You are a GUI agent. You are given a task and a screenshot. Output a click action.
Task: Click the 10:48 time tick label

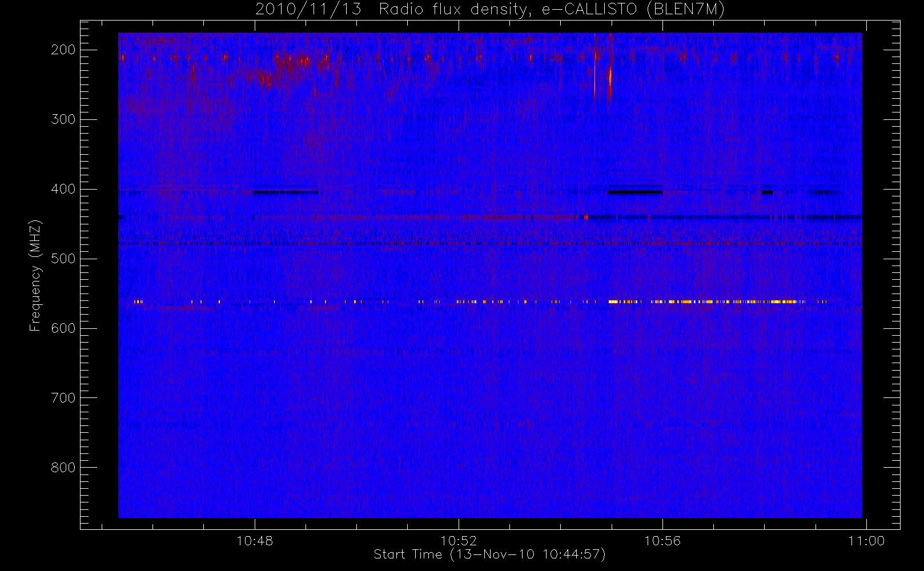tap(255, 541)
